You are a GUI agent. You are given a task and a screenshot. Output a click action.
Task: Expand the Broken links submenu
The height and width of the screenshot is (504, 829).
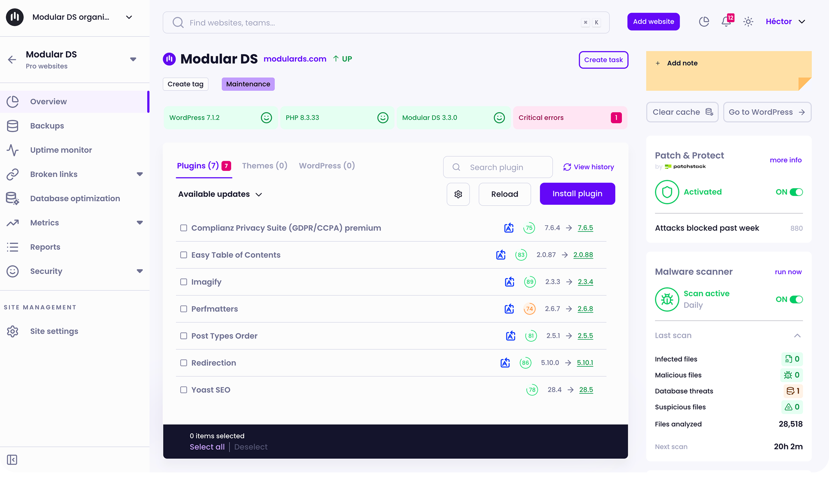click(x=140, y=174)
